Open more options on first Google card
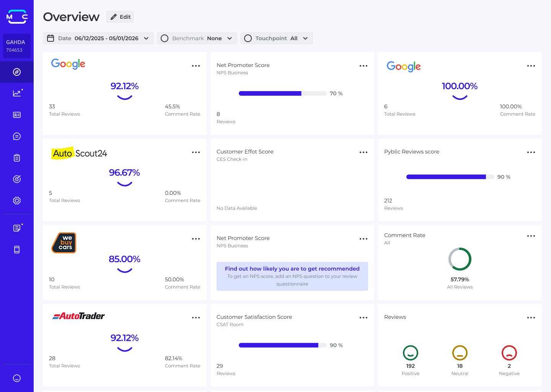The image size is (551, 392). pos(196,66)
